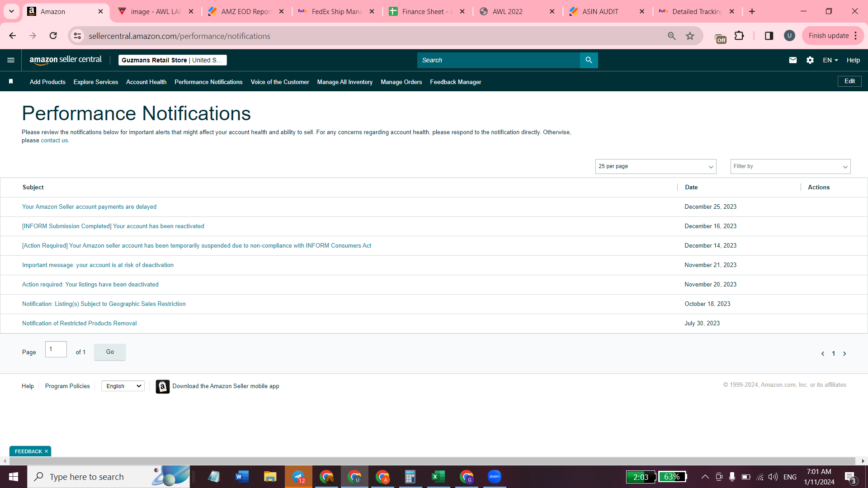Open Word from the taskbar
The image size is (868, 488).
(x=242, y=477)
